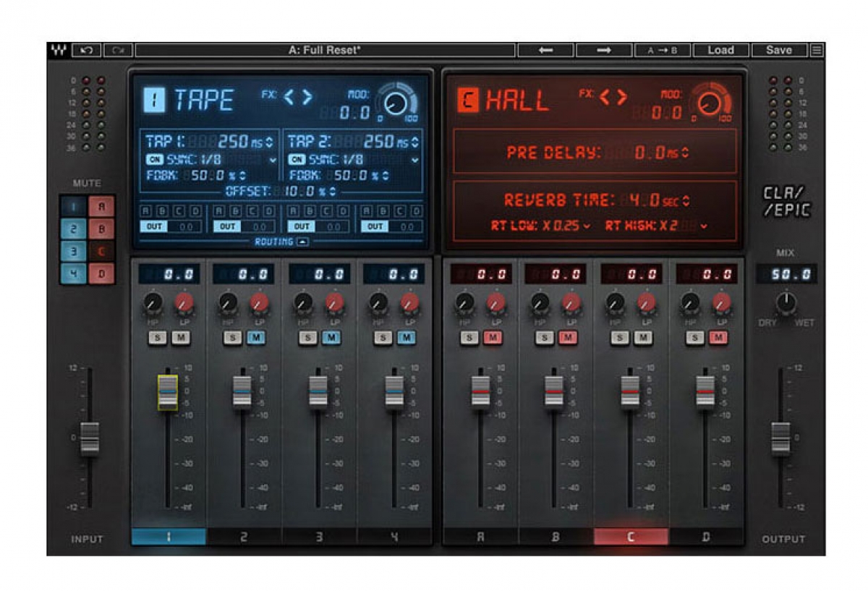Image resolution: width=868 pixels, height=591 pixels.
Task: Adjust Tap 2 250 ms time stepper
Action: tap(414, 142)
